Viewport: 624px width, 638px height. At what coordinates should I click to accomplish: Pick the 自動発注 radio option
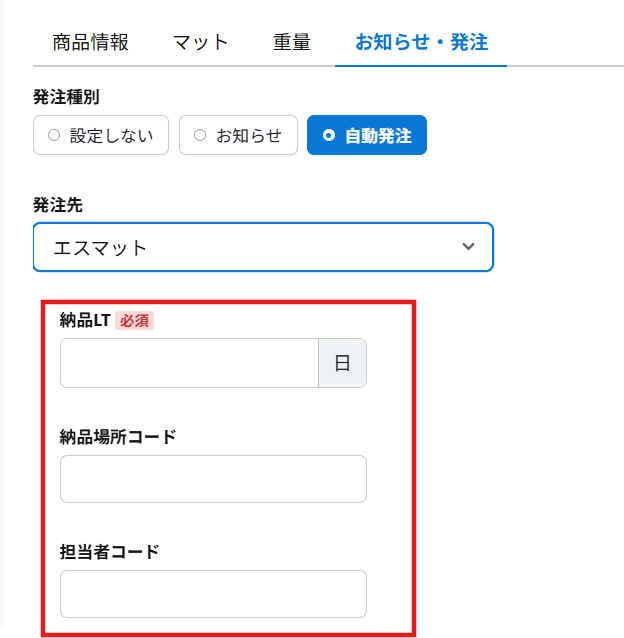tap(367, 135)
